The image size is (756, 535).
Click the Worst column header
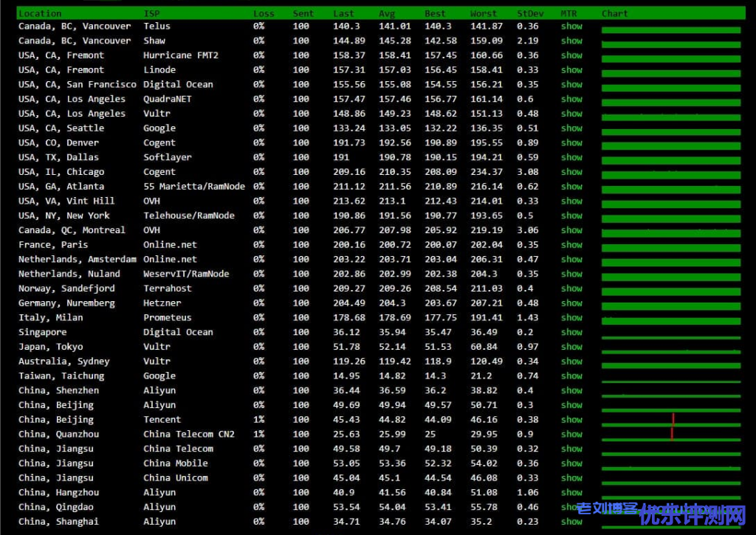(x=483, y=13)
